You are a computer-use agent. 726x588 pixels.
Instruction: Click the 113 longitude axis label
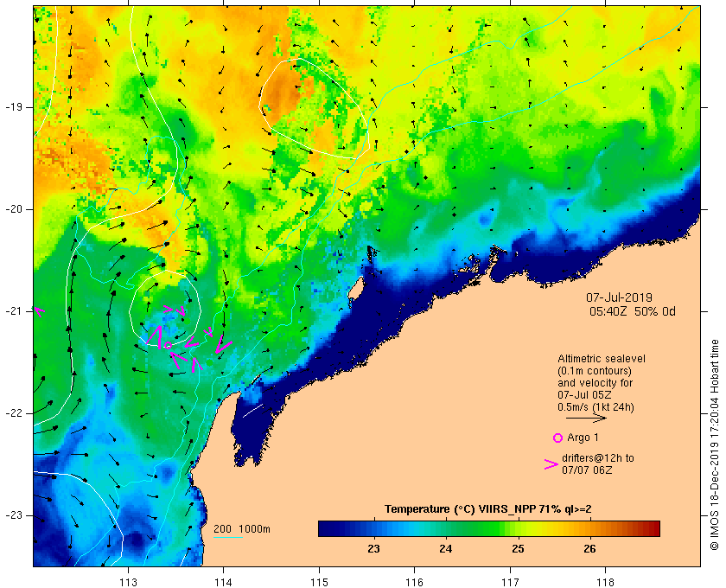[128, 583]
